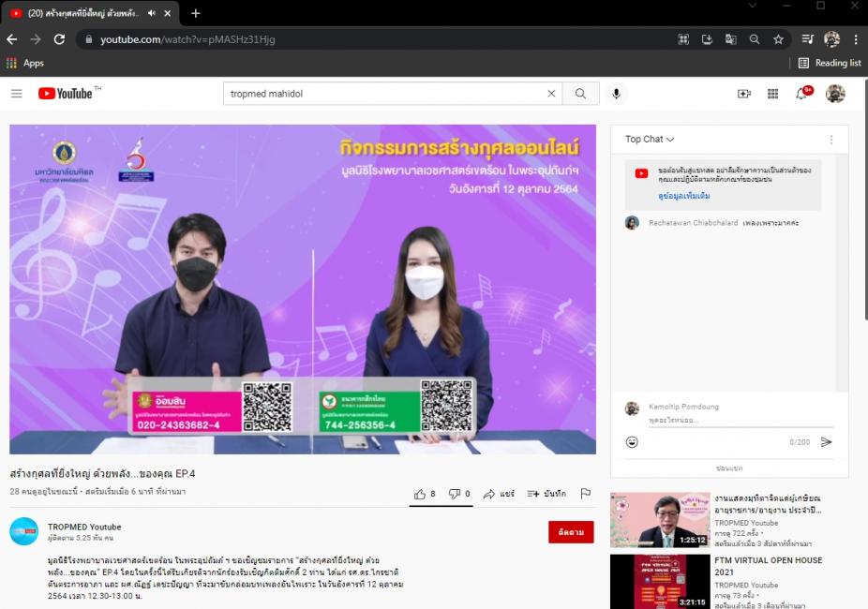Click the browser forward arrow
The image size is (868, 609).
click(36, 39)
